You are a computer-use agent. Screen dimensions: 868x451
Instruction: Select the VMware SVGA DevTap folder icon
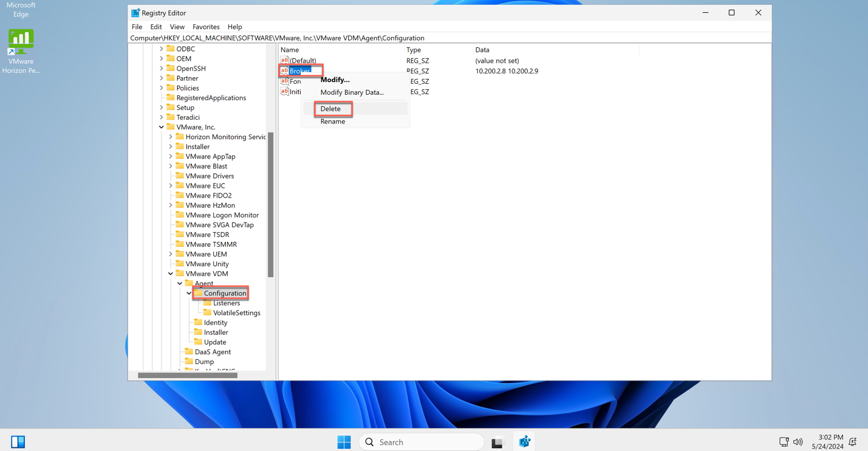coord(180,224)
